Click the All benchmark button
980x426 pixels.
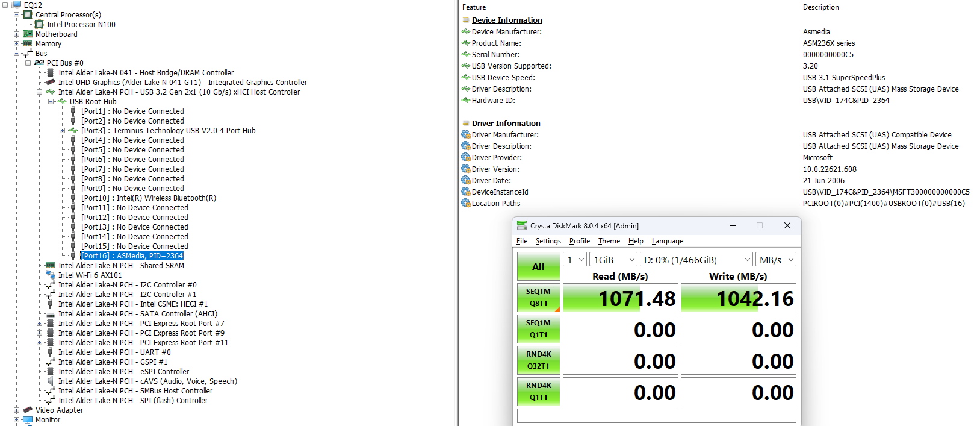pyautogui.click(x=539, y=266)
